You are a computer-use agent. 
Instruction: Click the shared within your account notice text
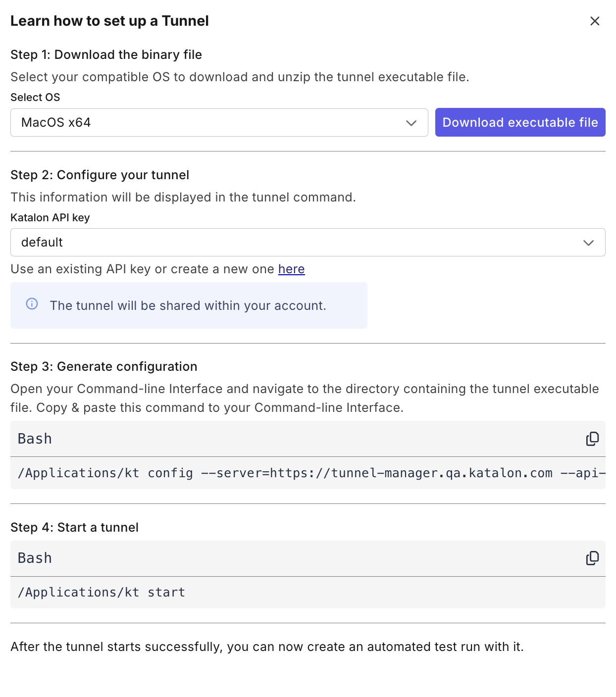pos(188,306)
